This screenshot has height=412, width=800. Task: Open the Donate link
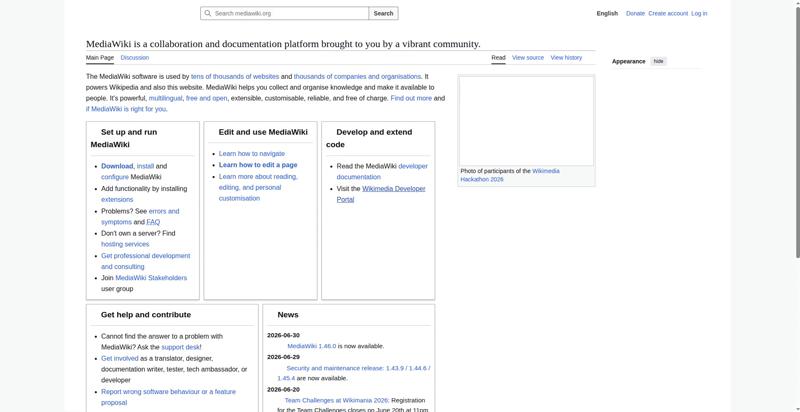tap(635, 14)
